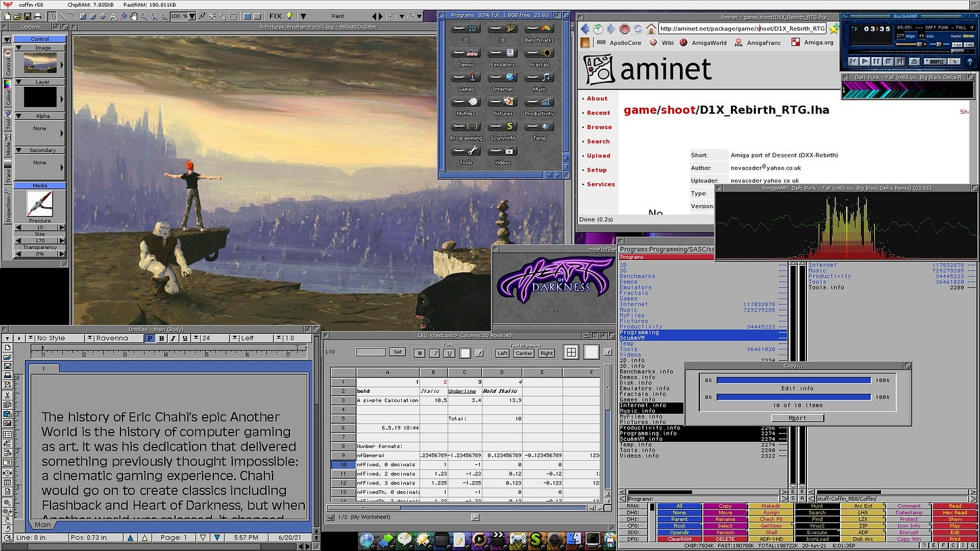The width and height of the screenshot is (980, 551).
Task: Toggle Underline in word processor toolbar
Action: pyautogui.click(x=185, y=338)
